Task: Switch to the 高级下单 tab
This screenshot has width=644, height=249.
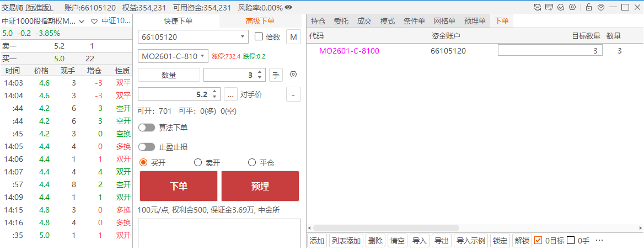Action: (260, 22)
